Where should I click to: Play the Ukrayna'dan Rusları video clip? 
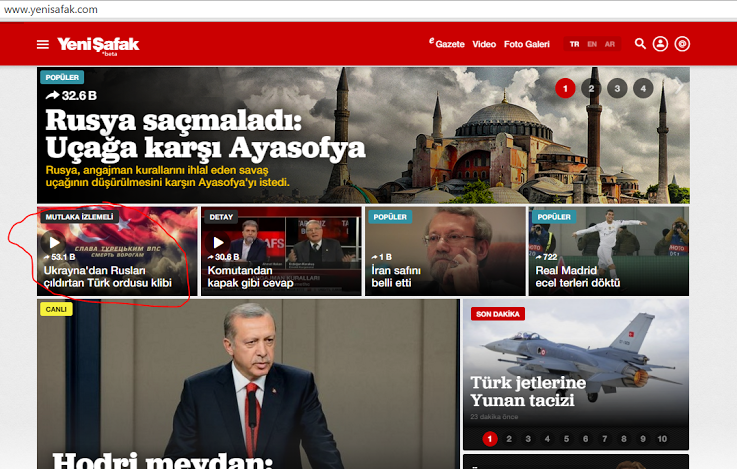(x=54, y=242)
